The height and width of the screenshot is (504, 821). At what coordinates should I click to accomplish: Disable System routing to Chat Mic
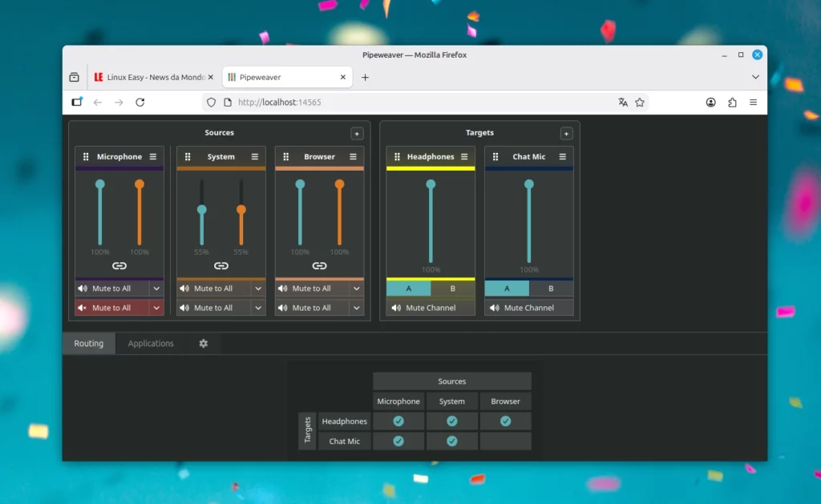(451, 441)
